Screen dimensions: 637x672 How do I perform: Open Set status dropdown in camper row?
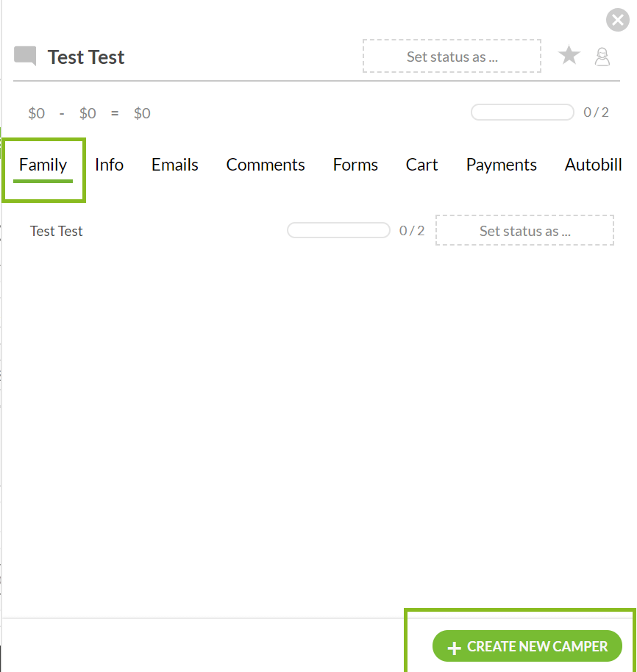pos(524,231)
